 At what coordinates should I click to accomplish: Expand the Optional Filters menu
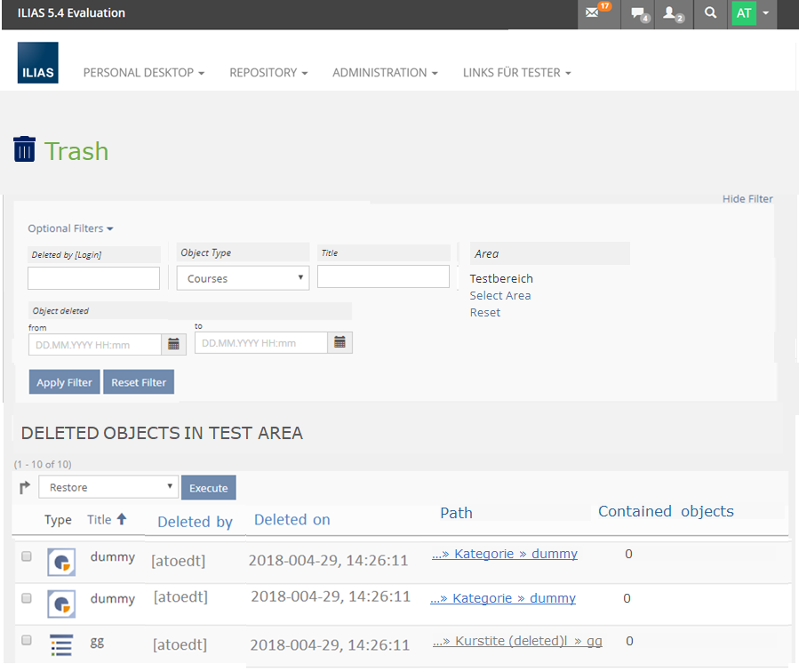[x=70, y=228]
